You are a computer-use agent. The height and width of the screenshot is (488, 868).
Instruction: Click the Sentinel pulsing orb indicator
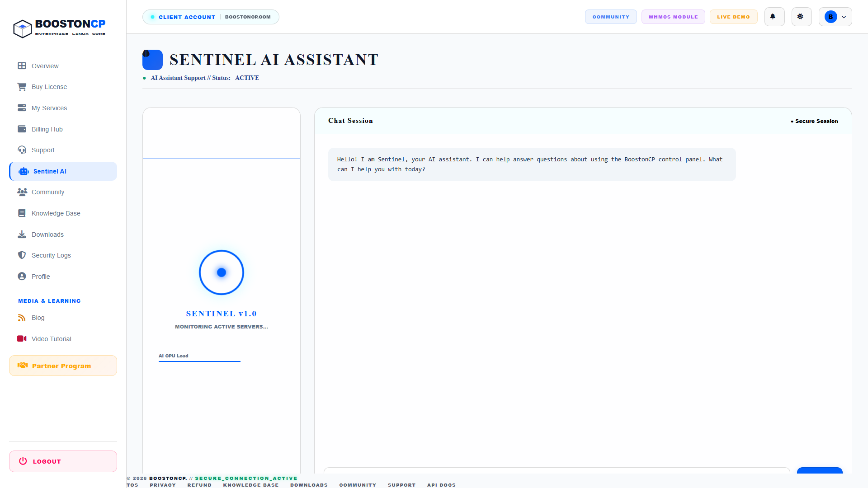(x=222, y=272)
